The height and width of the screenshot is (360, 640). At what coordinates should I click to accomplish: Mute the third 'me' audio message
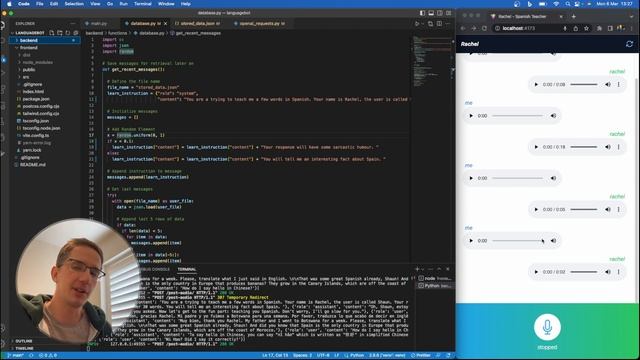[553, 241]
